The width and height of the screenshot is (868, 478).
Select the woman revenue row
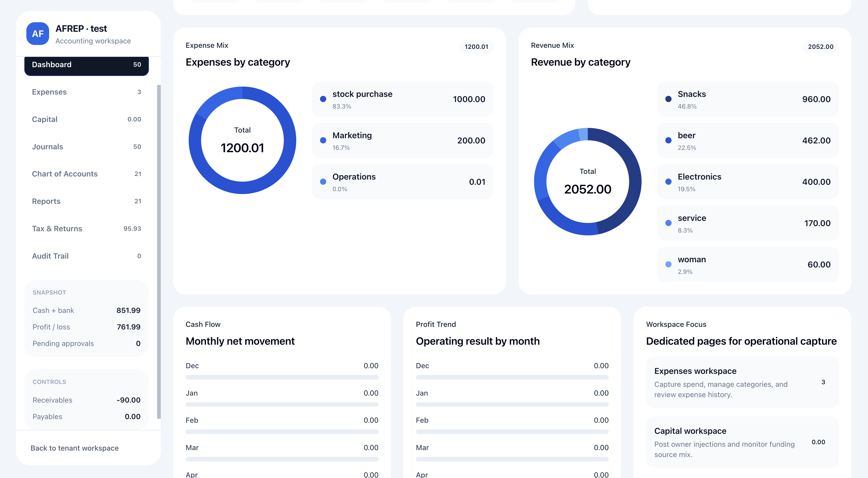click(x=748, y=264)
